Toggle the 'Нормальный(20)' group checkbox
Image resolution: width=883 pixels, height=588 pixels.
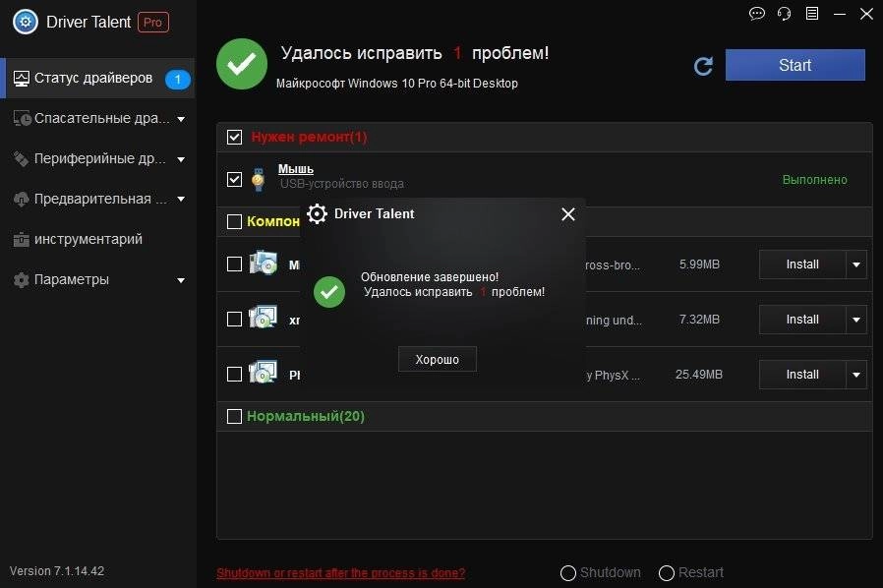pos(234,416)
